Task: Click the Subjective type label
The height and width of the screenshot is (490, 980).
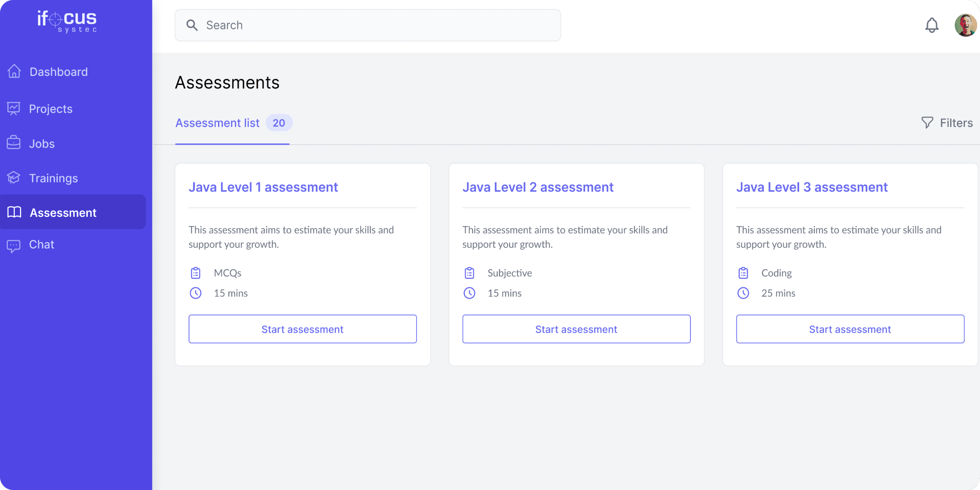Action: (x=510, y=273)
